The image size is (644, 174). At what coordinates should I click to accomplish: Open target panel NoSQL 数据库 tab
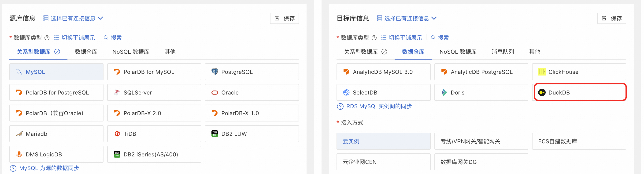pyautogui.click(x=458, y=52)
